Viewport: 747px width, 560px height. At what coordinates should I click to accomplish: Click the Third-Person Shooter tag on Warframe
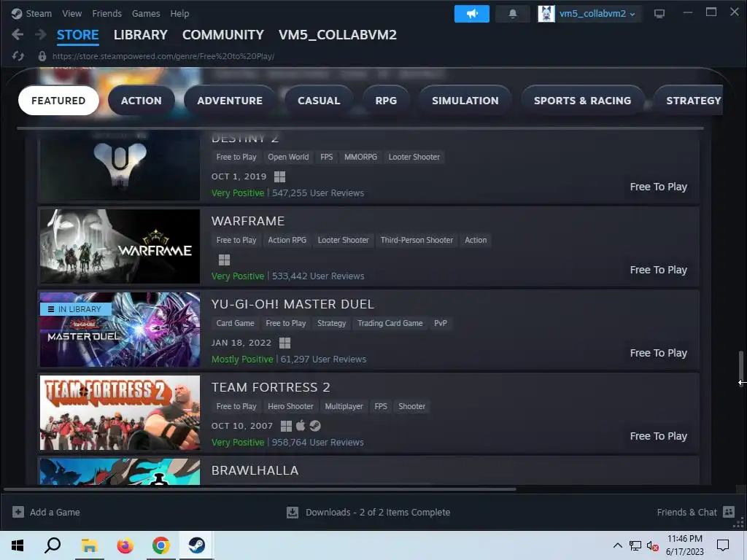click(x=417, y=240)
